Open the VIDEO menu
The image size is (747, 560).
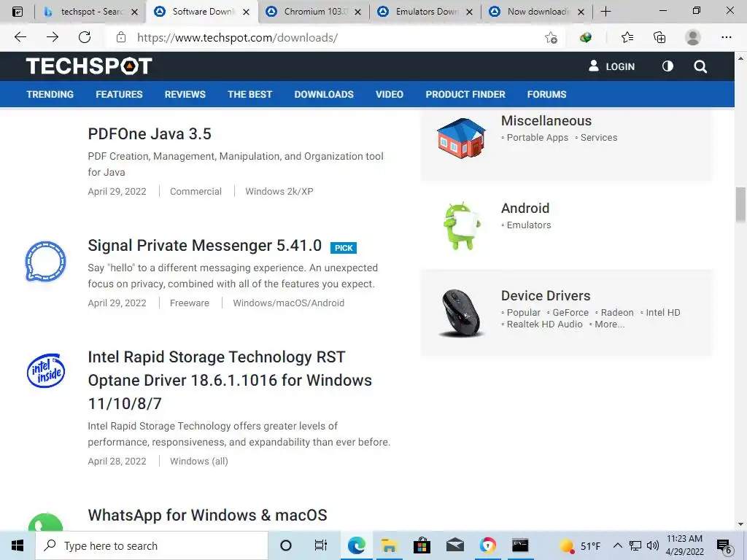tap(390, 94)
